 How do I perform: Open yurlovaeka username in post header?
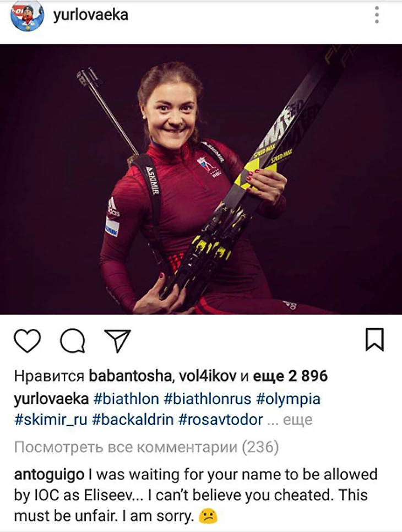click(90, 15)
